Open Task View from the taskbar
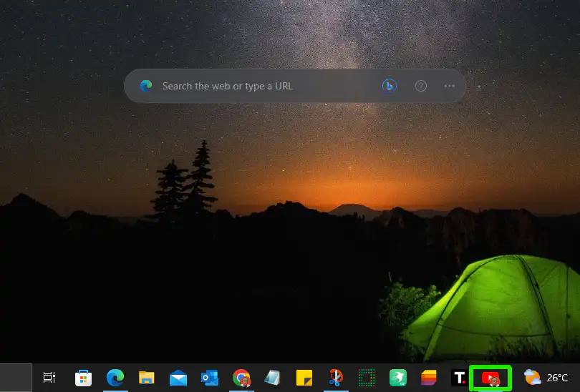This screenshot has height=392, width=580. click(x=49, y=378)
